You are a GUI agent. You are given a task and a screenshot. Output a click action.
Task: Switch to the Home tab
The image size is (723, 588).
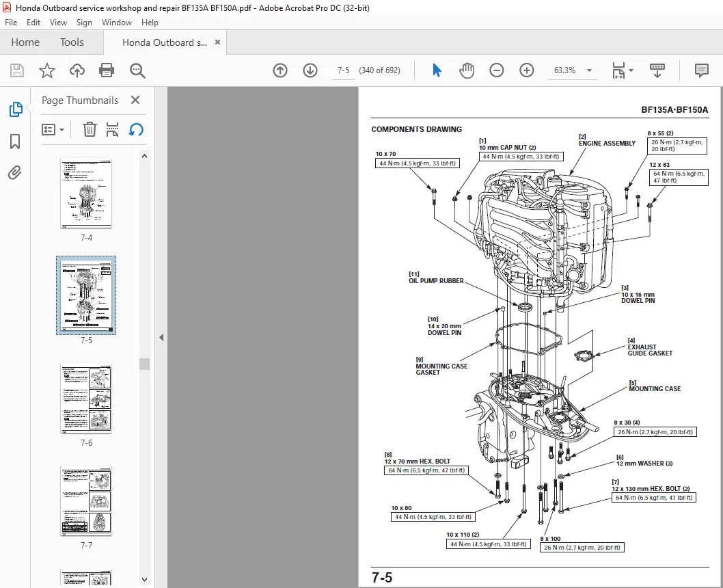pos(25,42)
